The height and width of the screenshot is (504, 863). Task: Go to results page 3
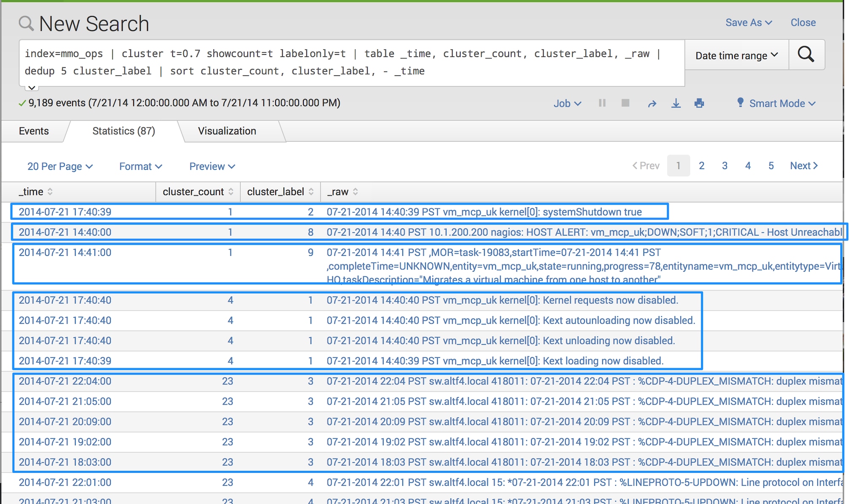pyautogui.click(x=724, y=166)
